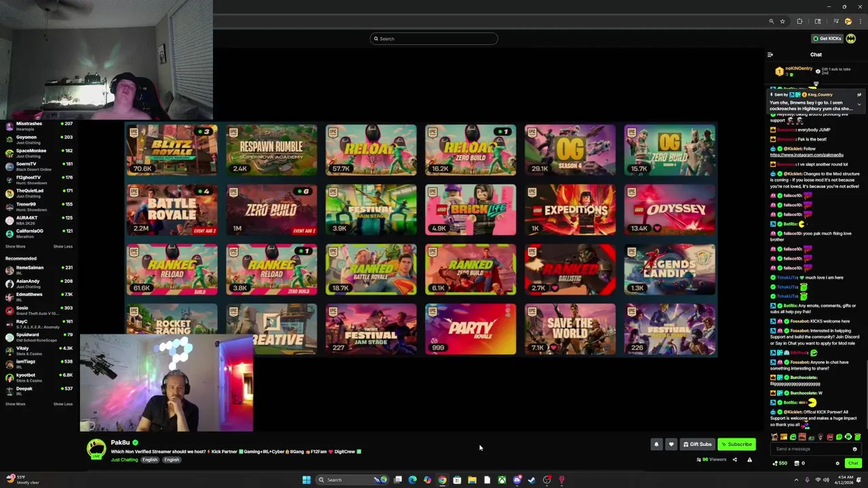Screen dimensions: 868x488
Task: Select the LEGO Odyssey tile
Action: (x=670, y=209)
